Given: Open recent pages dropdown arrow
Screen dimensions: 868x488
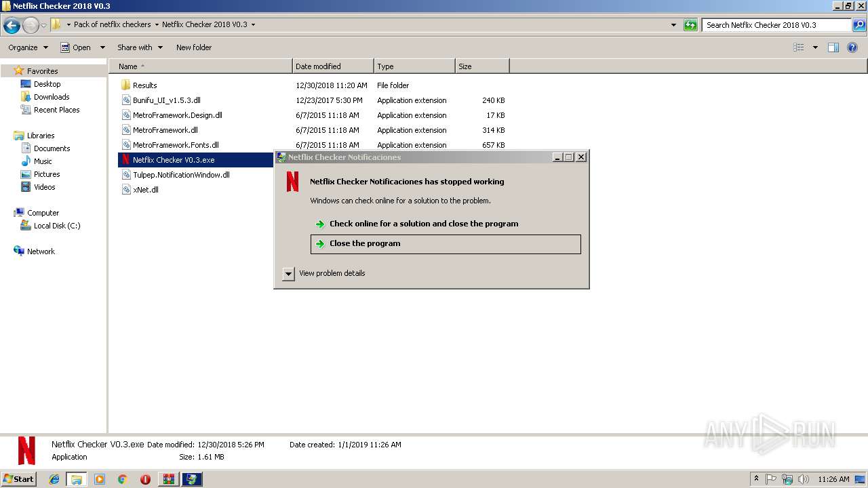Looking at the screenshot, I should point(43,26).
